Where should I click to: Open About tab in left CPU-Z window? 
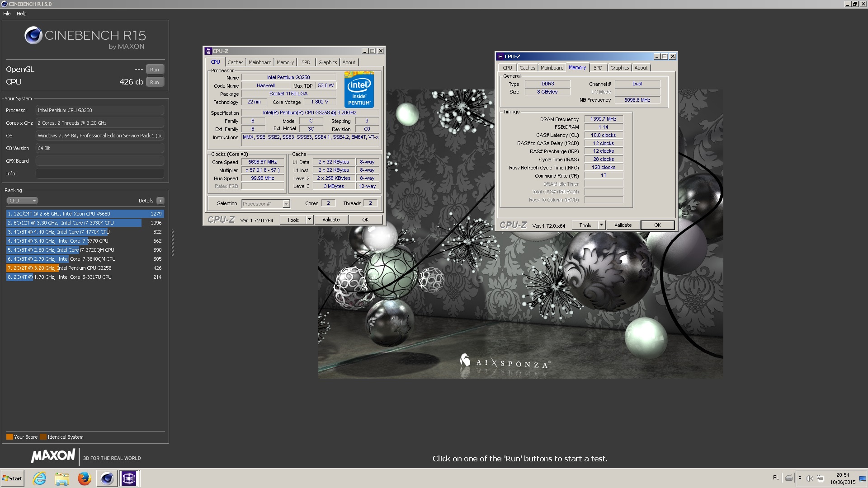click(349, 62)
